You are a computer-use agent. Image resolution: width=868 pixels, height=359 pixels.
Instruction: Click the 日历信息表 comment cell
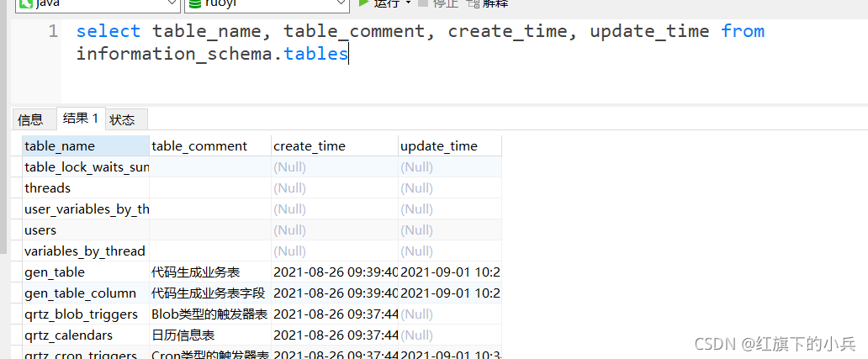click(210, 335)
